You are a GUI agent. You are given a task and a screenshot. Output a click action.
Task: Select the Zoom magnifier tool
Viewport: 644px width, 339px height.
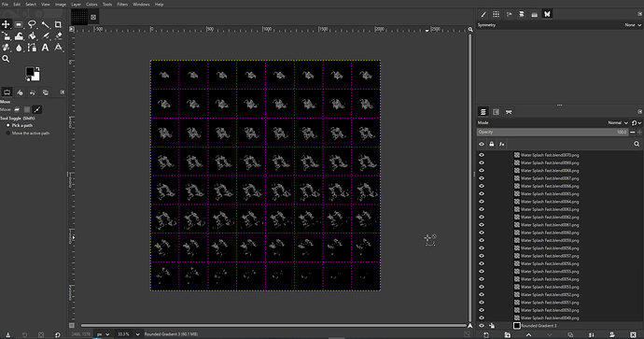(x=6, y=59)
